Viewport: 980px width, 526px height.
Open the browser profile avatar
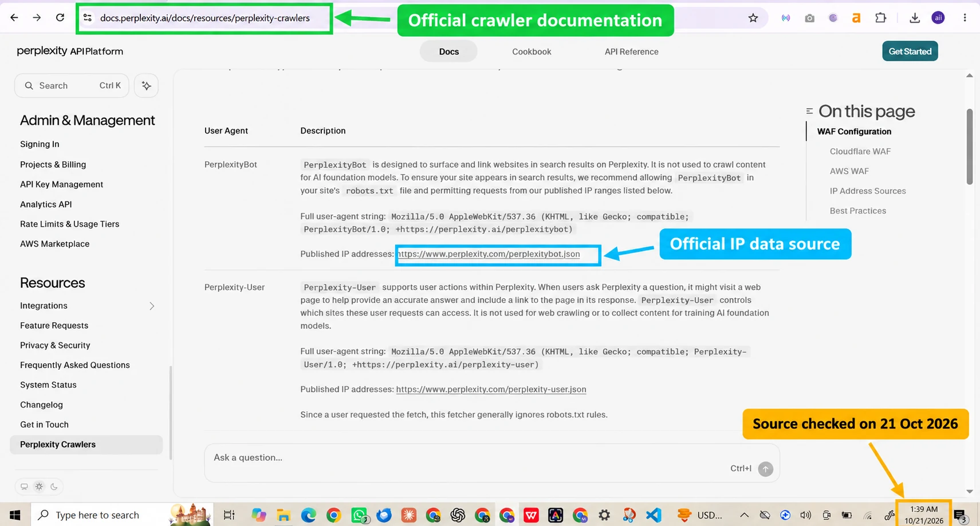pyautogui.click(x=938, y=18)
